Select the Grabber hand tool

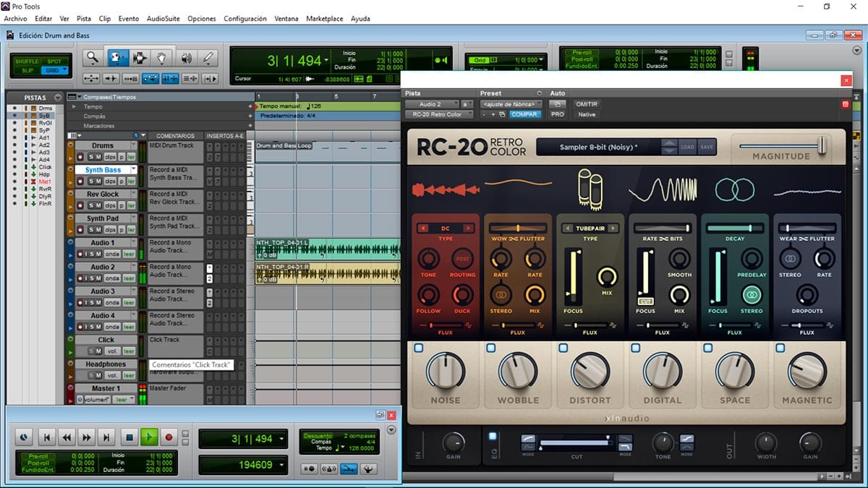coord(163,58)
